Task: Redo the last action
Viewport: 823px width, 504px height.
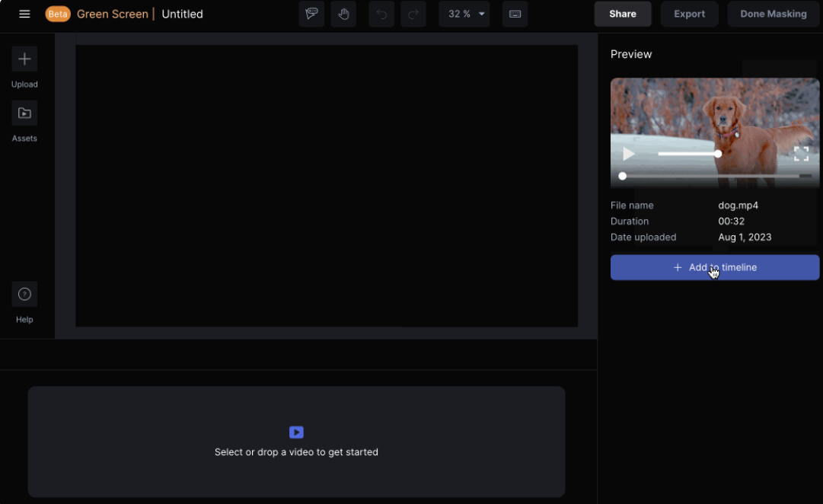Action: coord(413,14)
